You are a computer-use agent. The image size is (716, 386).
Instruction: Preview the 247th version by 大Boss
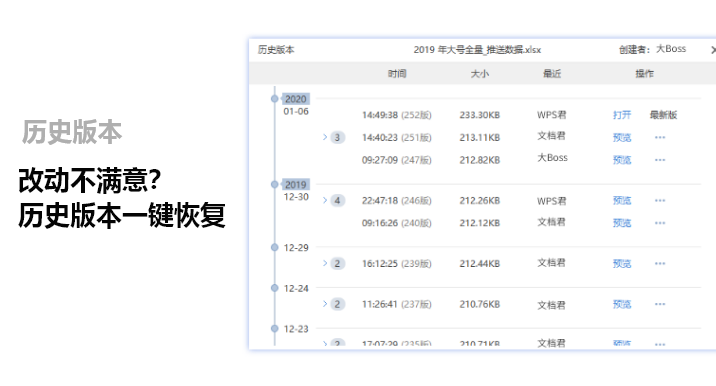[x=621, y=160]
